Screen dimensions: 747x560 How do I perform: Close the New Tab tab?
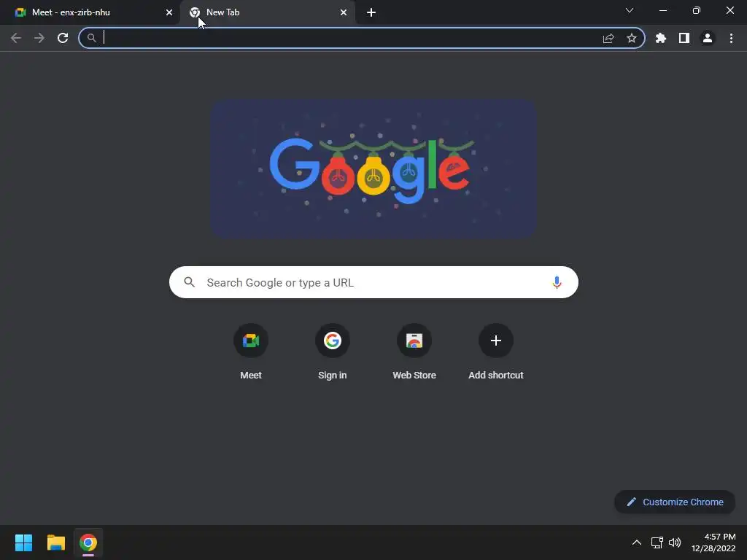click(x=344, y=12)
